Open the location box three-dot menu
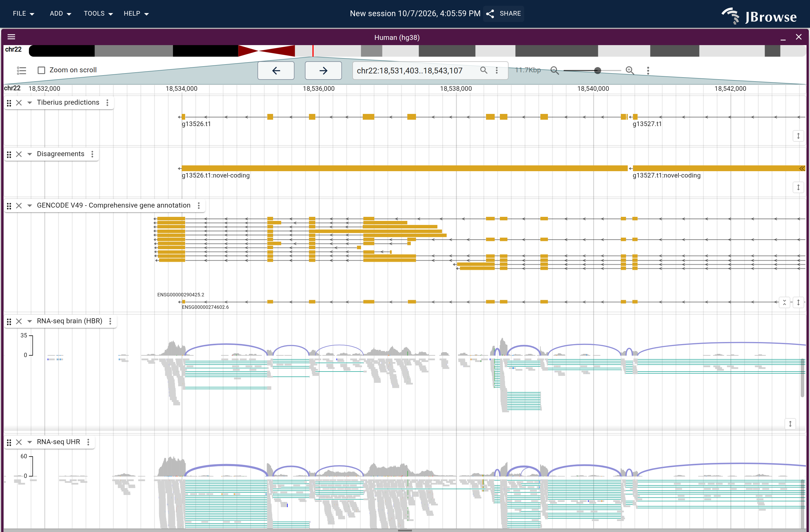 point(497,70)
